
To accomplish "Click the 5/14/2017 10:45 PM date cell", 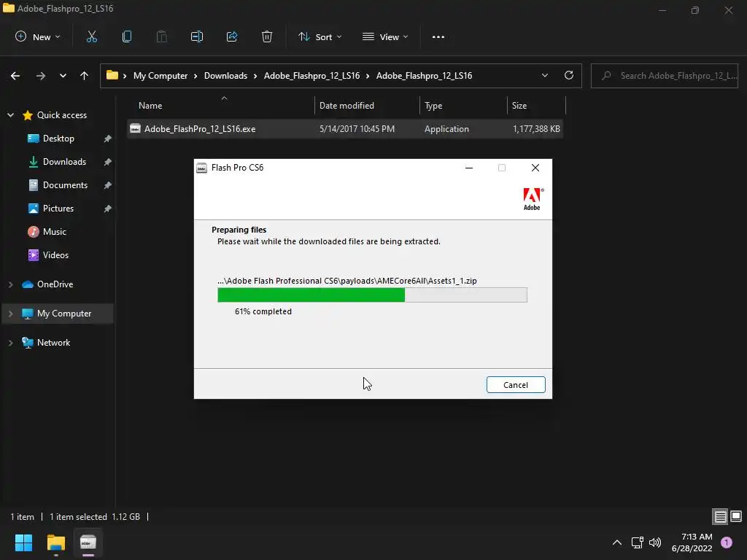I will coord(357,128).
